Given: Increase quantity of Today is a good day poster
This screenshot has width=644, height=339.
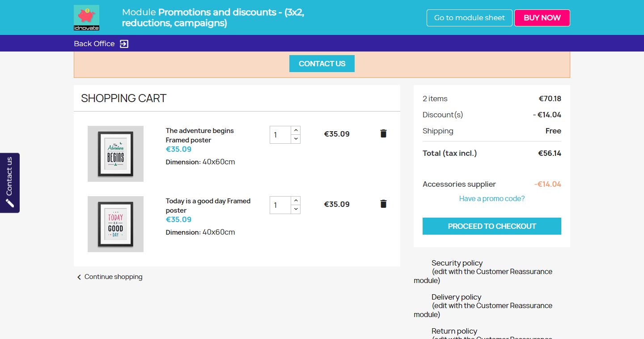Looking at the screenshot, I should (296, 201).
